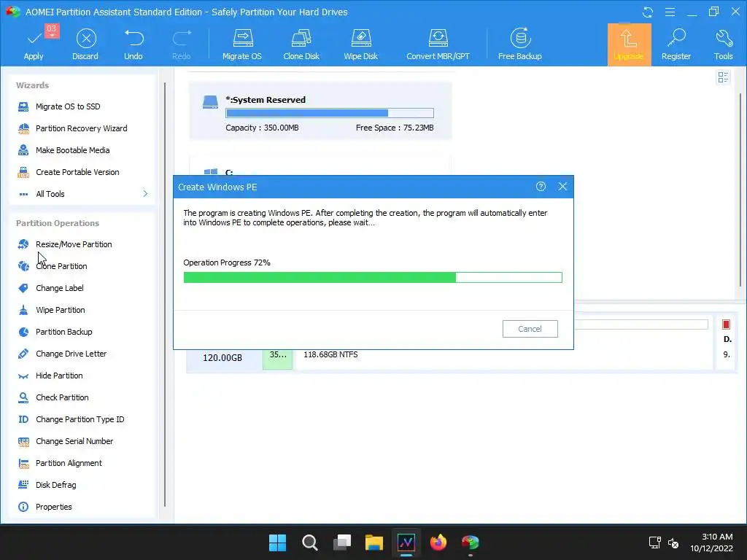Click the network tray icon

click(x=655, y=542)
